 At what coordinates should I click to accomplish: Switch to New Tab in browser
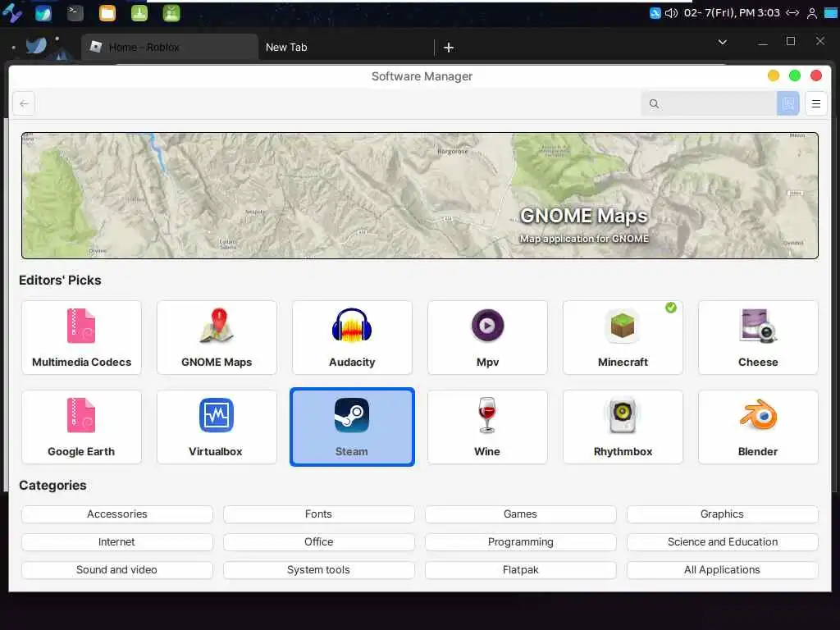point(345,47)
